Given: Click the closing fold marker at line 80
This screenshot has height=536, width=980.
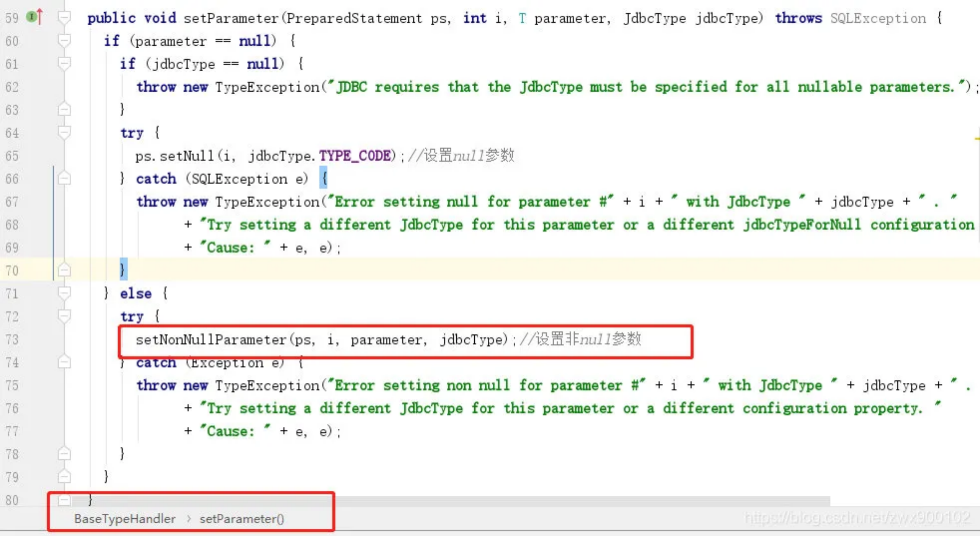Looking at the screenshot, I should pos(65,500).
